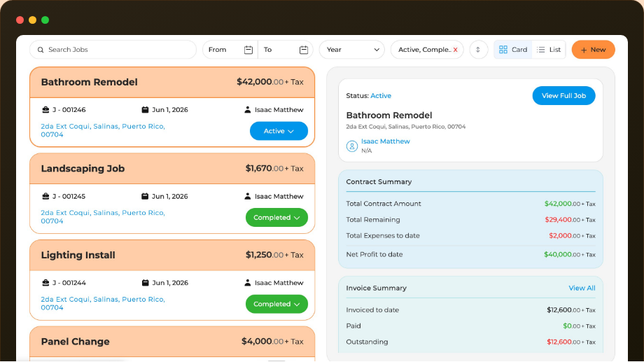644x362 pixels.
Task: Click Total Expenses to date row
Action: [470, 236]
